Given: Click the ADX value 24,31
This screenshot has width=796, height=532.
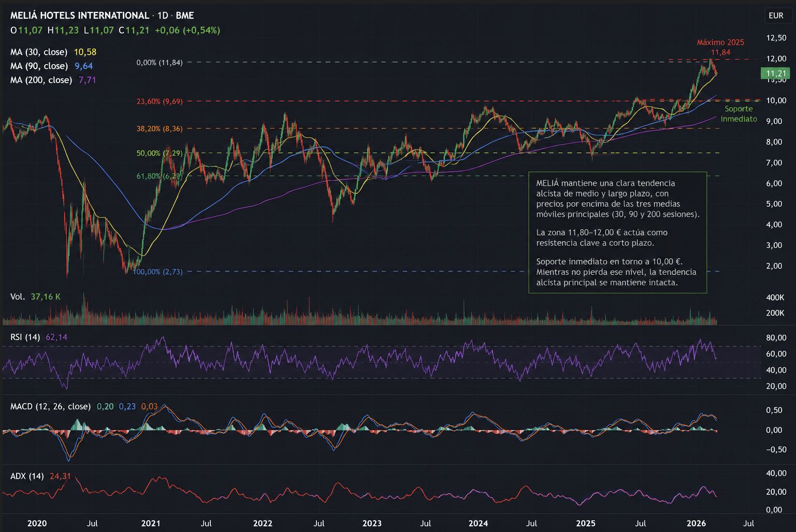Looking at the screenshot, I should [x=60, y=476].
